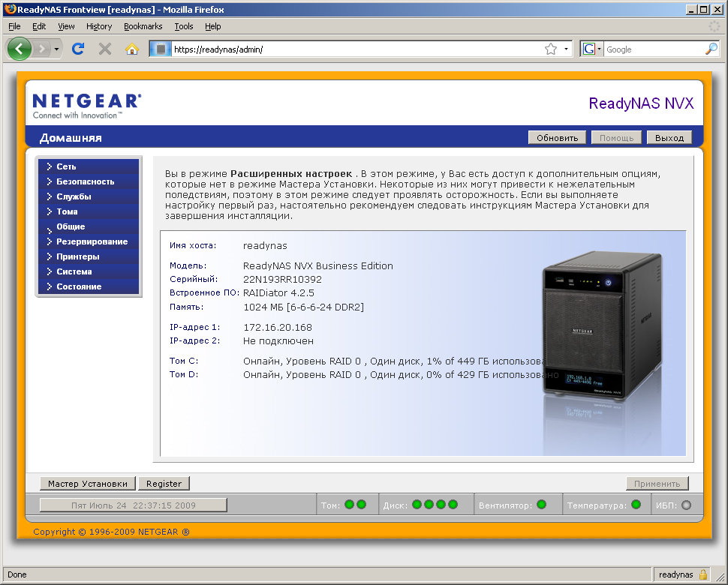728x585 pixels.
Task: Click the greyed Применить (apply) button
Action: (657, 484)
